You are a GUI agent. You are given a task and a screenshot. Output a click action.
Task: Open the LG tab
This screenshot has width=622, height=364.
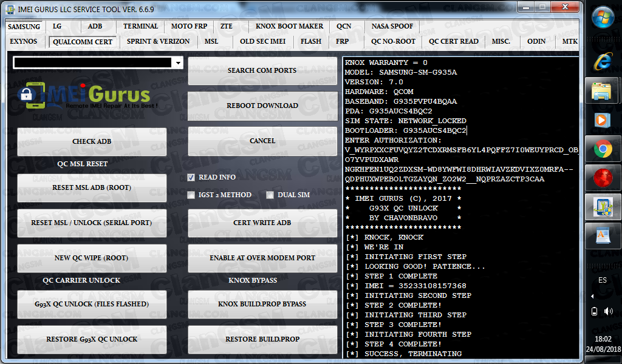(x=57, y=26)
